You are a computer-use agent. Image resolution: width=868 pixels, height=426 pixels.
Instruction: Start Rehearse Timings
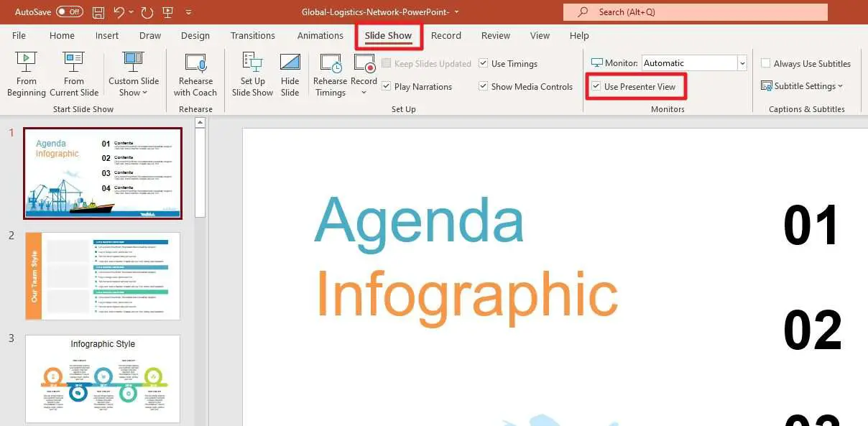pyautogui.click(x=331, y=75)
